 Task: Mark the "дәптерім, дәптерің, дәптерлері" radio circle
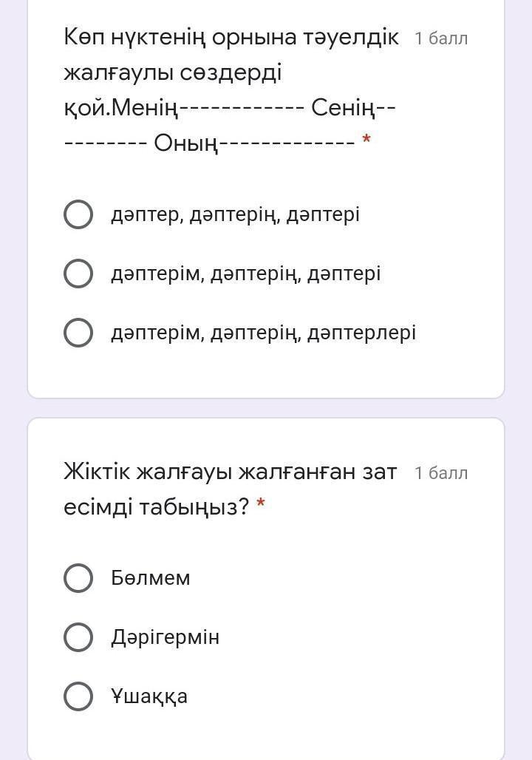[78, 333]
